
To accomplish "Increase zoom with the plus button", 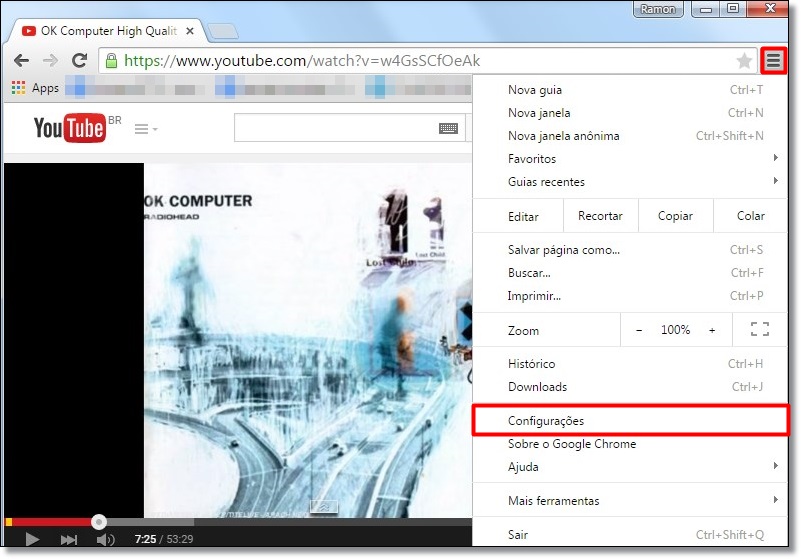I will click(x=712, y=330).
